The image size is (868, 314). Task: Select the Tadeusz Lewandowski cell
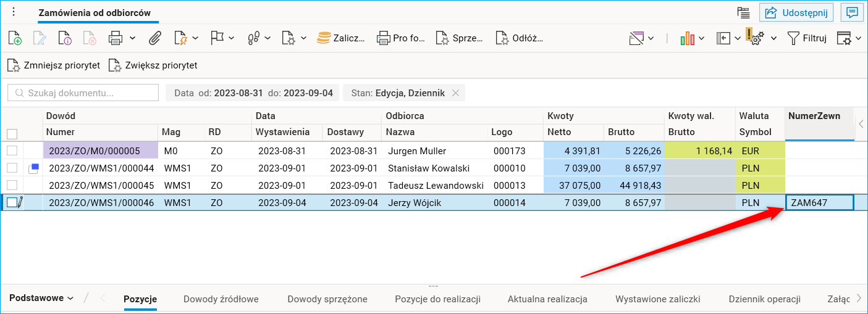[435, 185]
